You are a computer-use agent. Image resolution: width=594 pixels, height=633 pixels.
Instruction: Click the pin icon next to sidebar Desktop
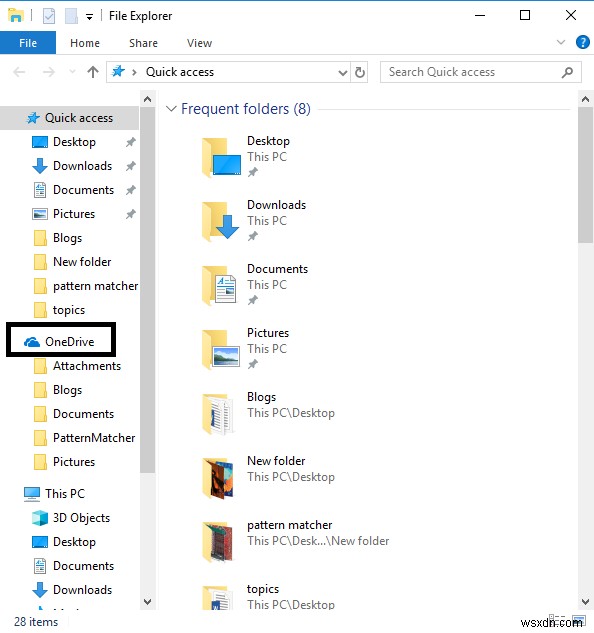coord(130,142)
